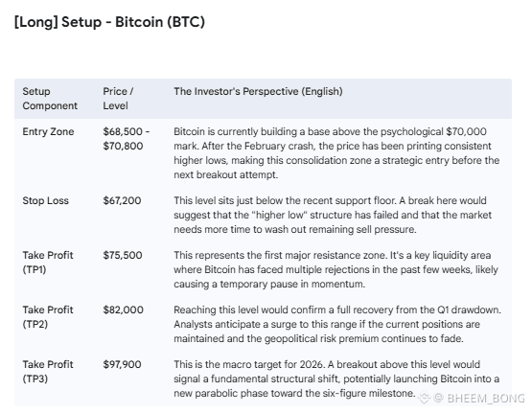
Task: Click The Investor's Perspective column header
Action: (258, 91)
